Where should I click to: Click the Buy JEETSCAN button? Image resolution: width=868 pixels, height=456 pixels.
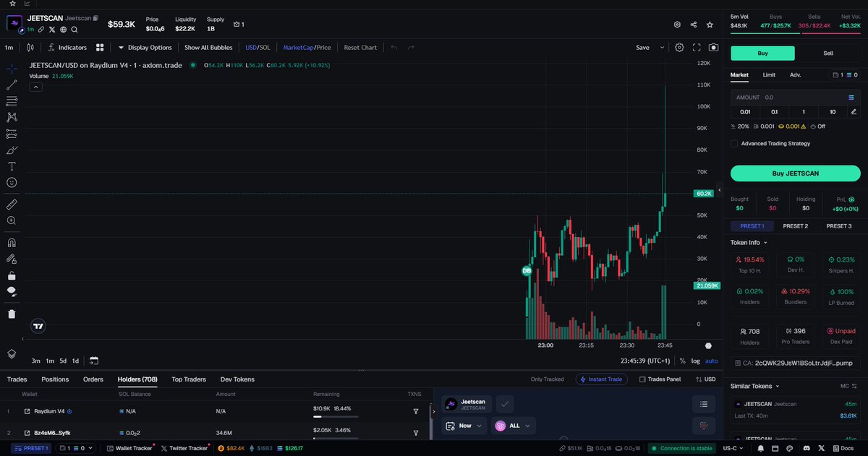(x=795, y=173)
